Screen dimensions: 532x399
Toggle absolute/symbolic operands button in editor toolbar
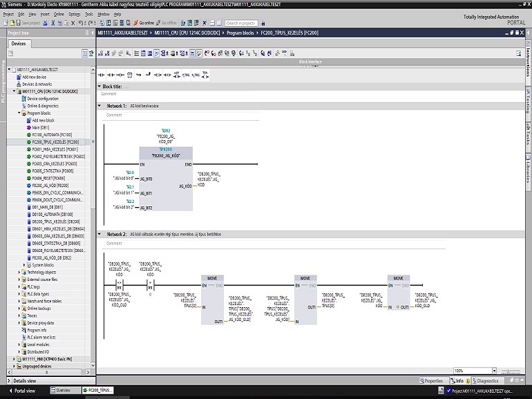165,53
